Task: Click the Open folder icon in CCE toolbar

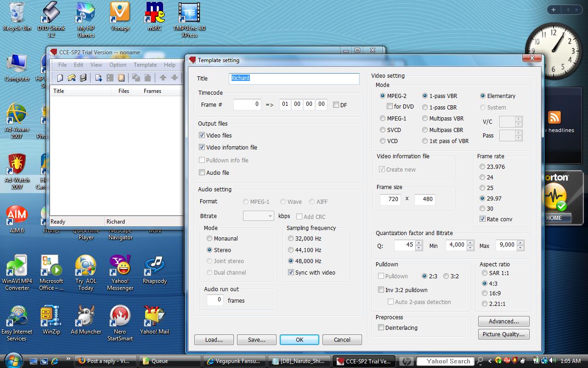Action: 72,78
